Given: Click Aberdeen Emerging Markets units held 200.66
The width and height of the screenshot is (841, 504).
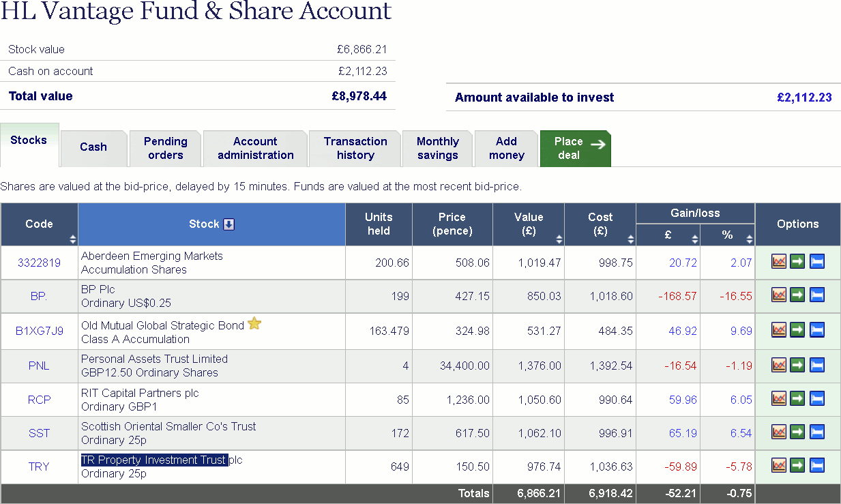Looking at the screenshot, I should 392,263.
